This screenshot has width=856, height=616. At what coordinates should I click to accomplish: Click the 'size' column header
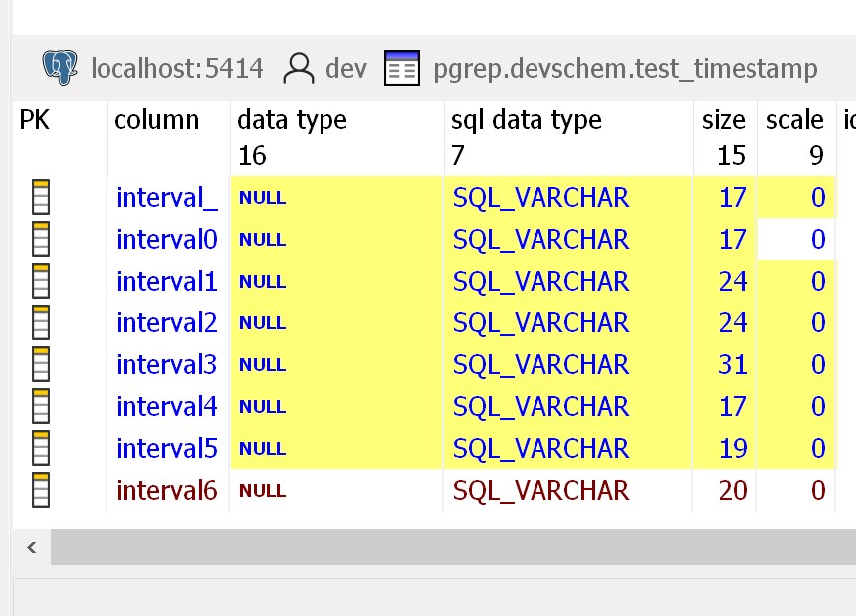[x=723, y=120]
